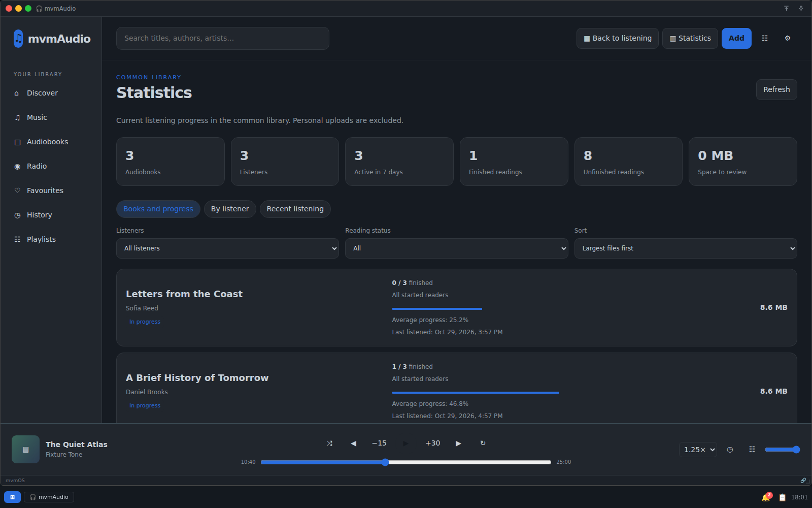This screenshot has height=508, width=812.
Task: Open the Reading status dropdown
Action: pyautogui.click(x=456, y=248)
